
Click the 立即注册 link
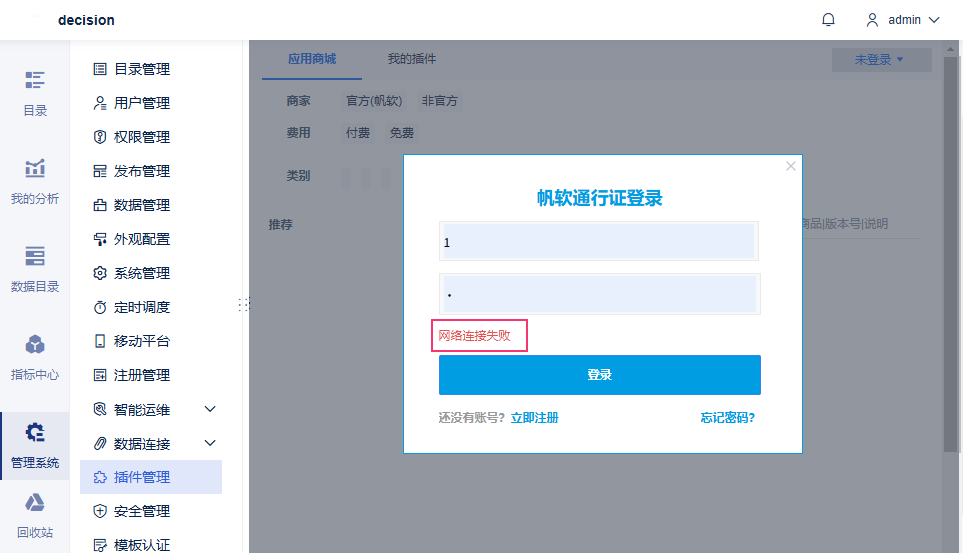[x=534, y=418]
